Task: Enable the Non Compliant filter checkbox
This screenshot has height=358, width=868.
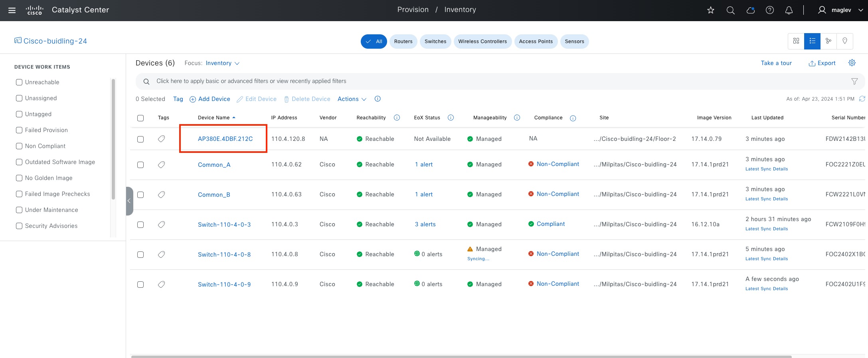Action: [19, 146]
